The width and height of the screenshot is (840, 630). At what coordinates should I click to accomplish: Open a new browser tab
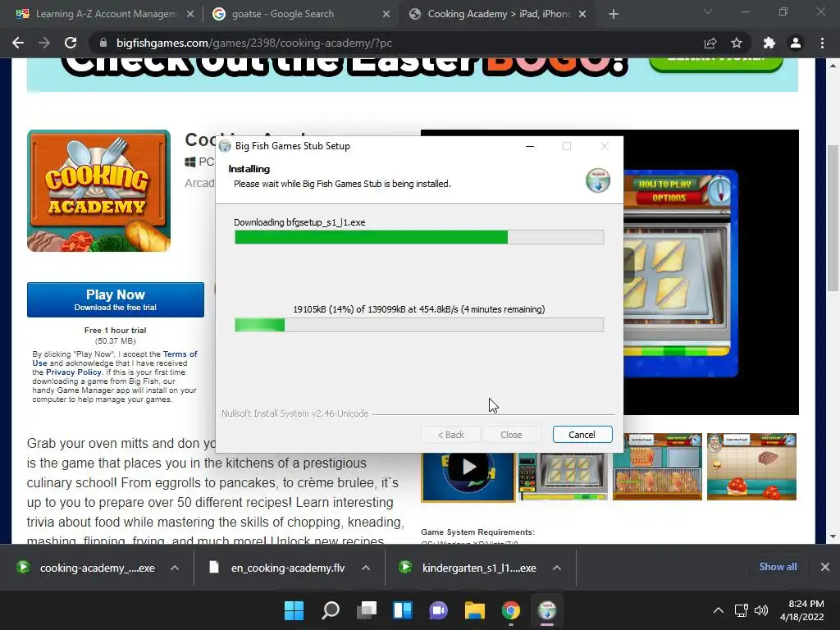click(x=614, y=14)
